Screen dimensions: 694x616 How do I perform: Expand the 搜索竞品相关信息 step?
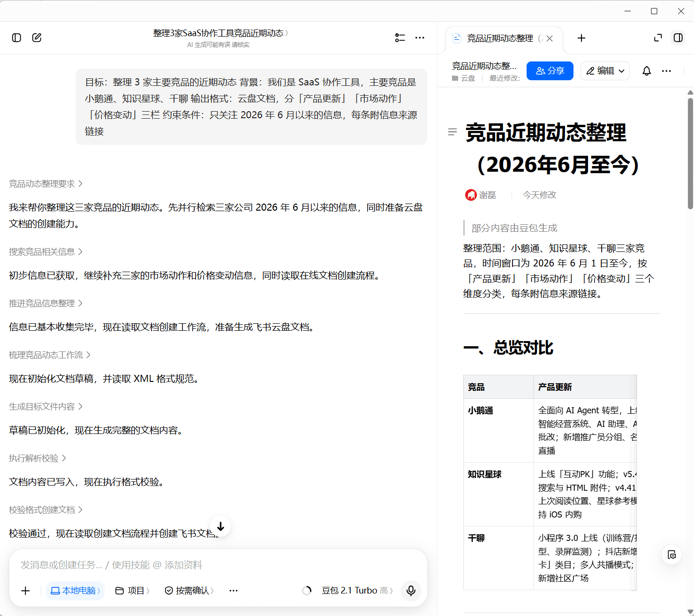pos(45,252)
